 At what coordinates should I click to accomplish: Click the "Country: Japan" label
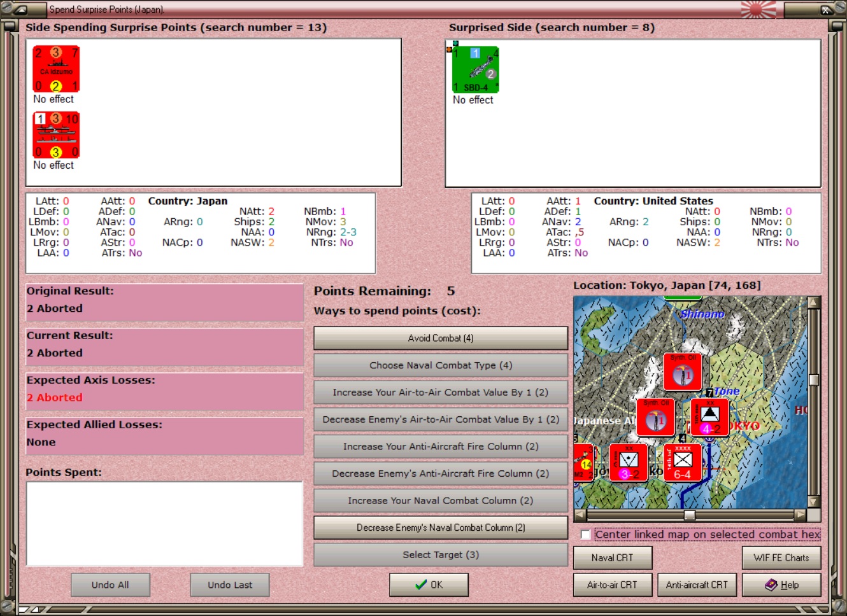pyautogui.click(x=188, y=201)
